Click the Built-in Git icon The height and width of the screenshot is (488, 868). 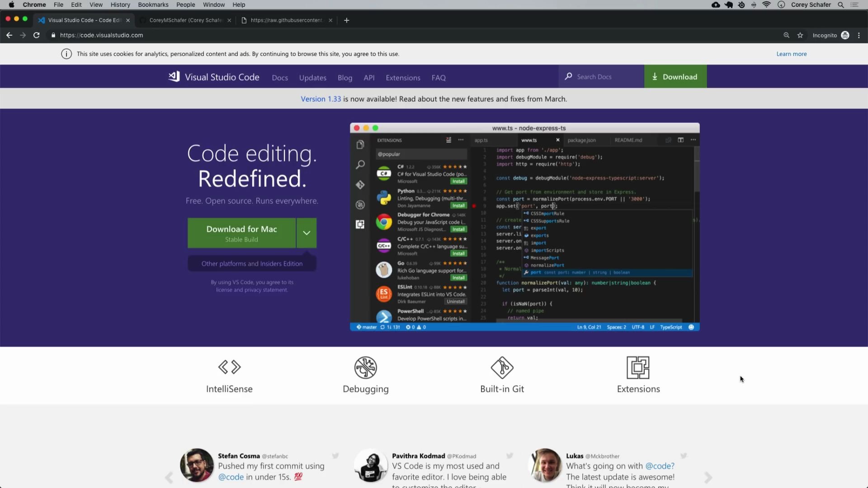502,367
